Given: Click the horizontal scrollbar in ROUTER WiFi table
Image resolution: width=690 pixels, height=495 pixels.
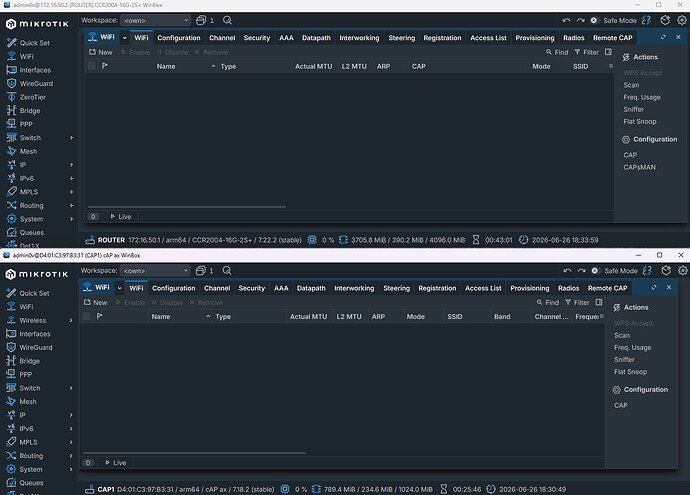Looking at the screenshot, I should coord(187,206).
